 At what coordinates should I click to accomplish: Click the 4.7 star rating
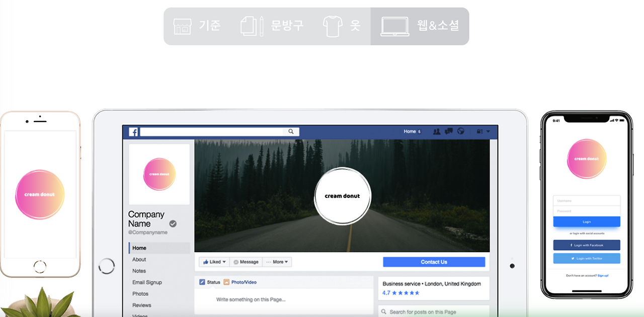click(x=401, y=293)
